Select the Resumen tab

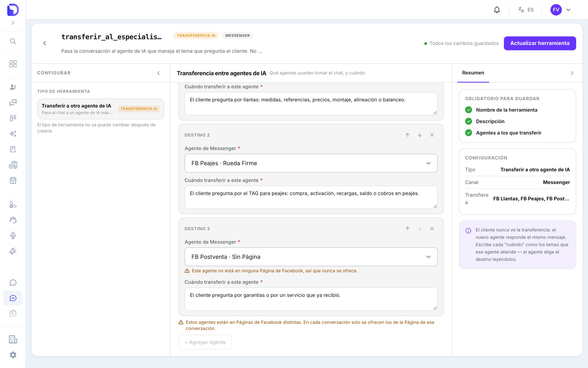(x=473, y=73)
